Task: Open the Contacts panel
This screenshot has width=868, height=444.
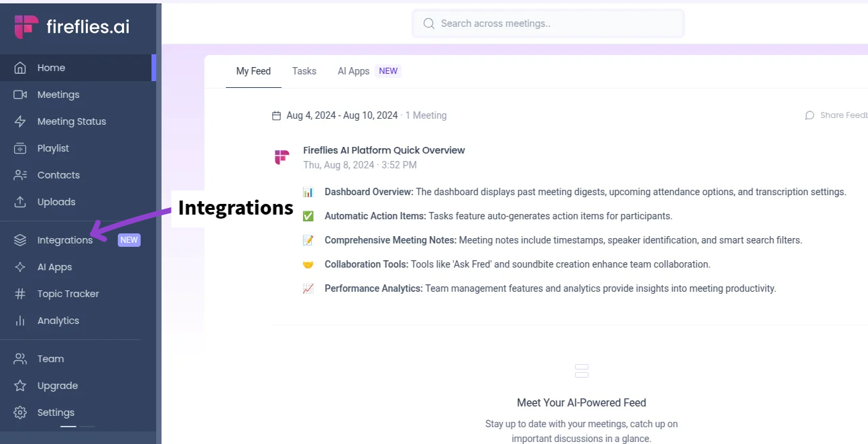Action: (59, 174)
